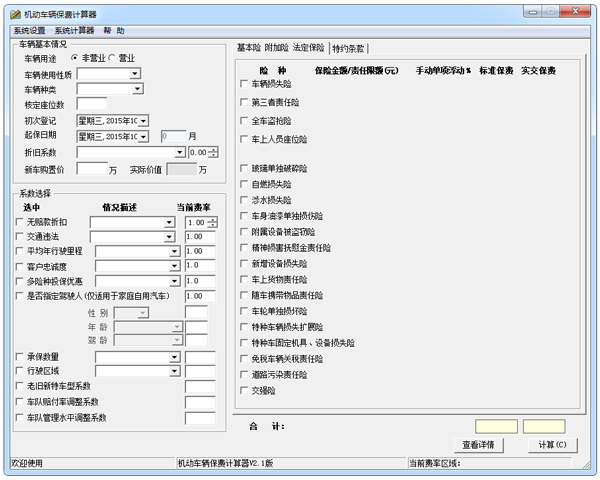Open the 帮助 menu
Viewport: 600px width, 480px height.
click(114, 31)
